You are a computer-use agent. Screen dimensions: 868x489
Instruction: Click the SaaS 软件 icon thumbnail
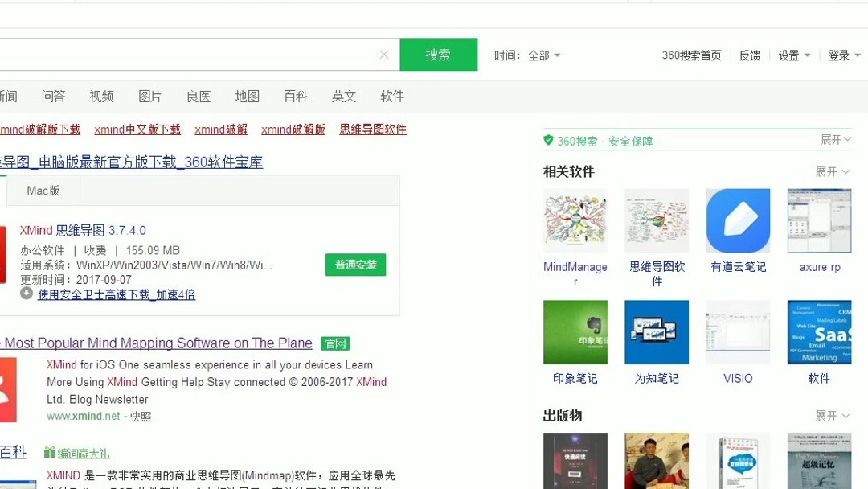[818, 331]
